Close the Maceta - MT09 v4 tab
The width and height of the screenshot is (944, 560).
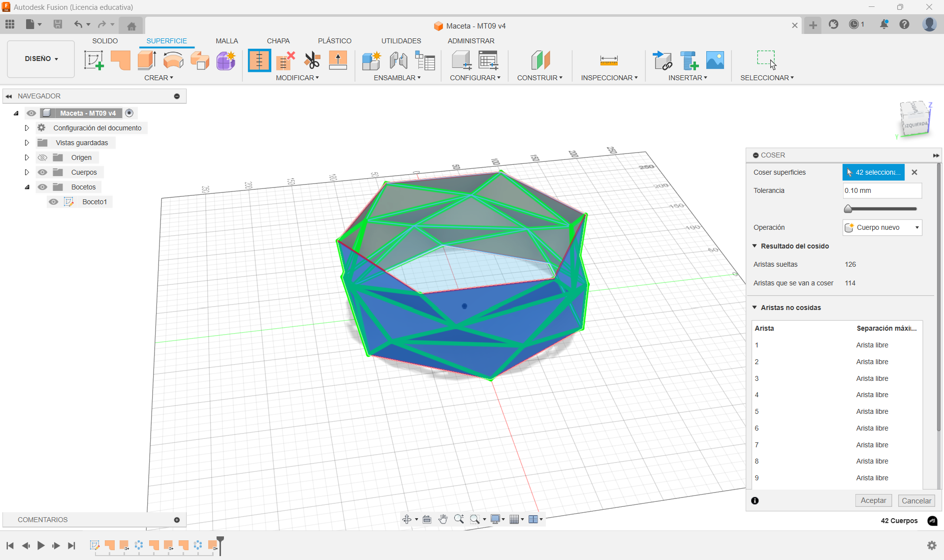pos(794,26)
